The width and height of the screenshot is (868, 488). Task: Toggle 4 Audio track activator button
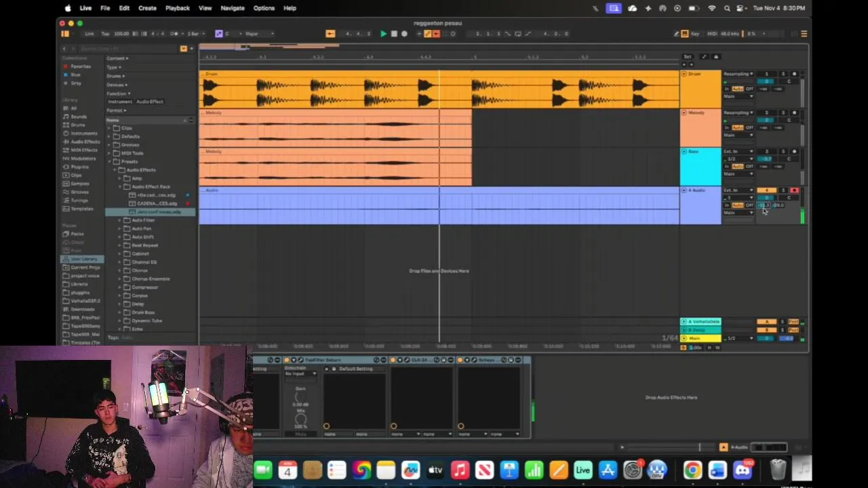[x=767, y=190]
